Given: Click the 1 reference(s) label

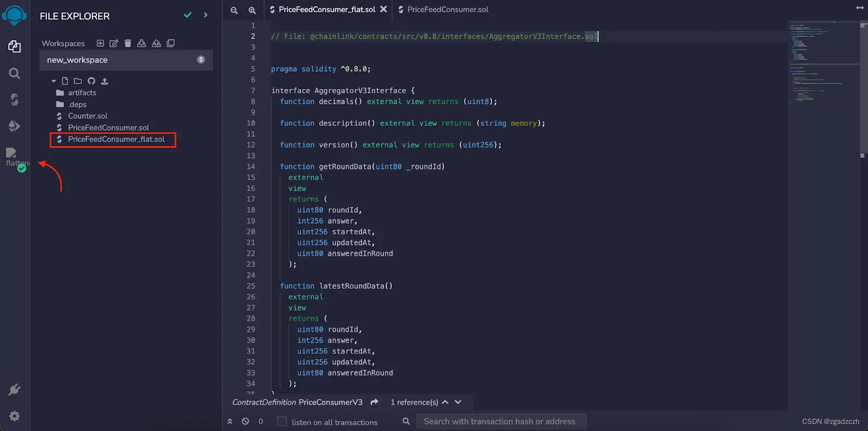Looking at the screenshot, I should [414, 402].
